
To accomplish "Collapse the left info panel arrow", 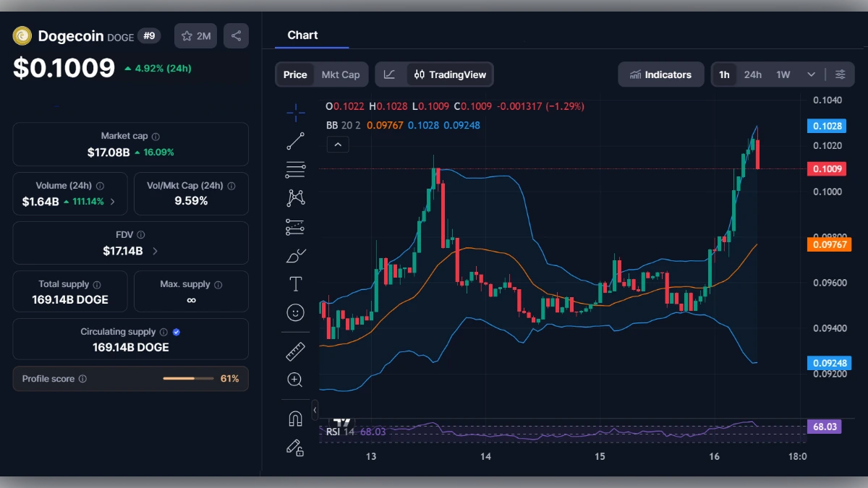I will click(x=315, y=409).
